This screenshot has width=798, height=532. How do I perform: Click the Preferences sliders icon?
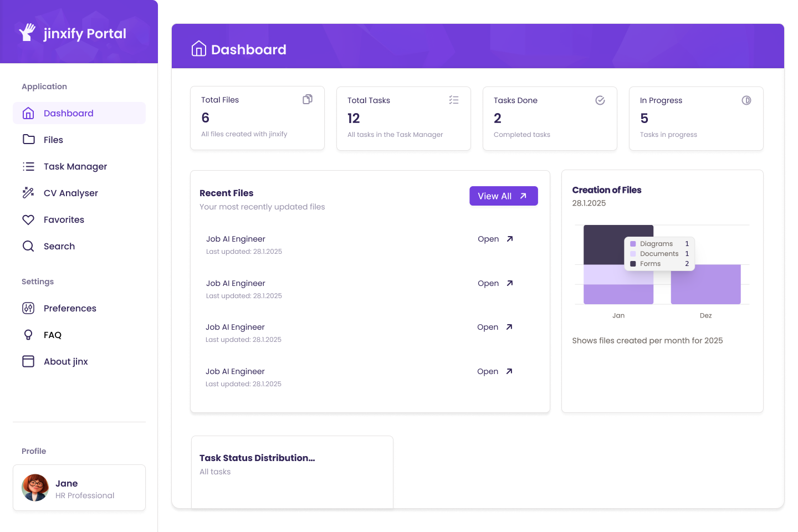28,308
